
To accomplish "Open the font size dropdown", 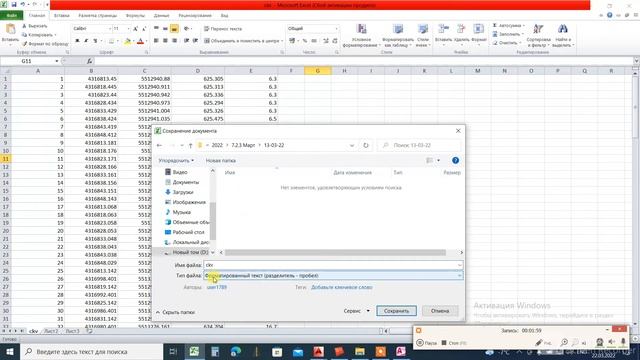I will (x=128, y=29).
